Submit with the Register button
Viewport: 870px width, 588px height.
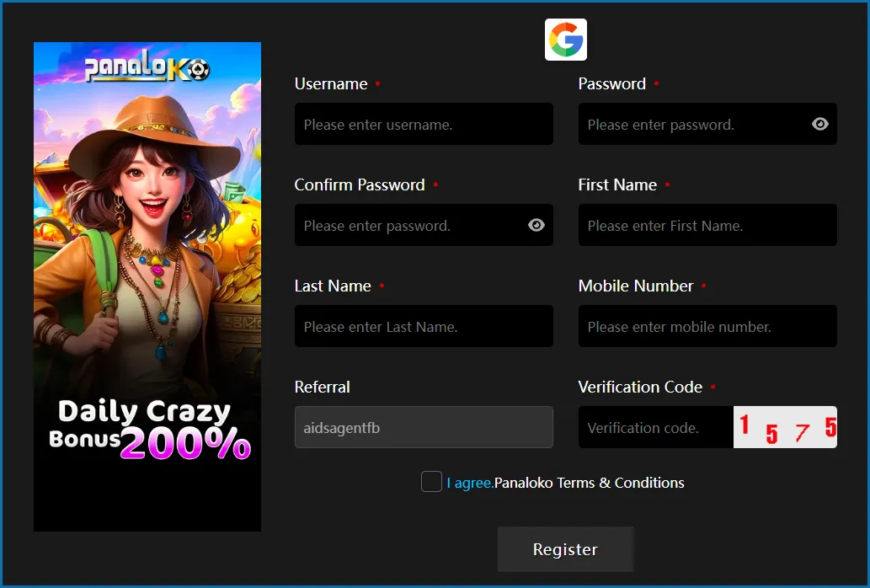(565, 549)
